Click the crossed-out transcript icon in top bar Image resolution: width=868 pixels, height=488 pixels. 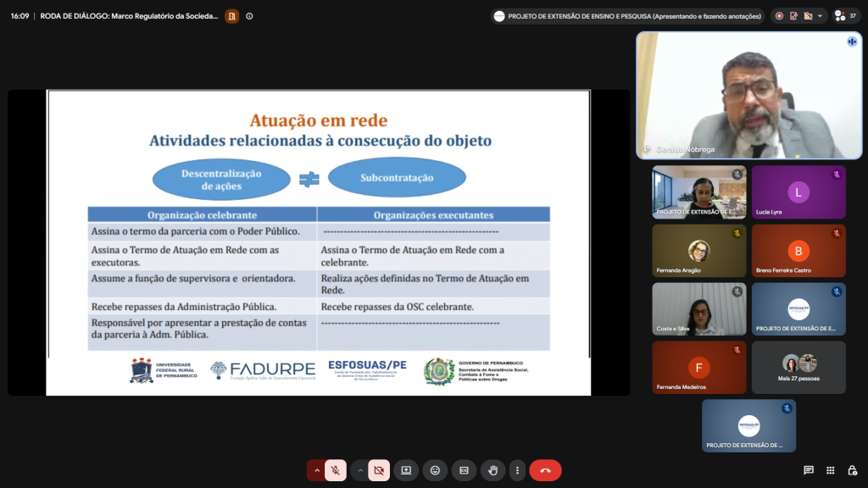click(808, 16)
